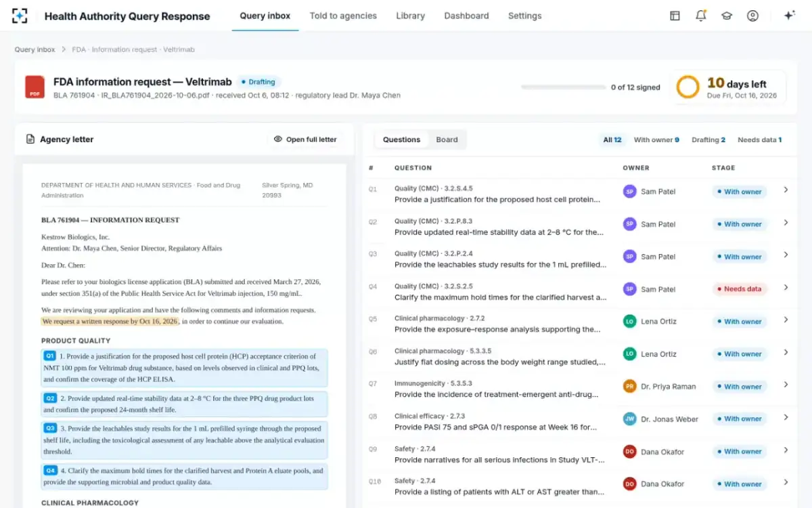Click With owner stage in Q8 row
Viewport: 812px width, 508px height.
[x=739, y=419]
